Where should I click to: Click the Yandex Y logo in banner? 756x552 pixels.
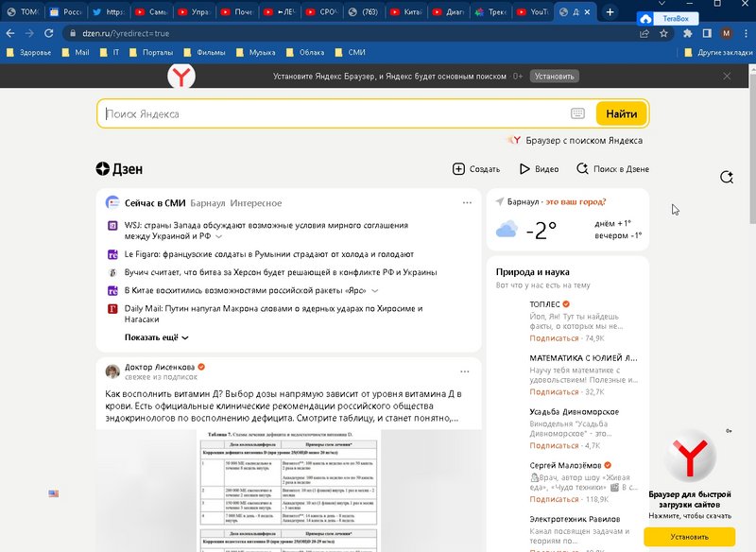tap(181, 77)
